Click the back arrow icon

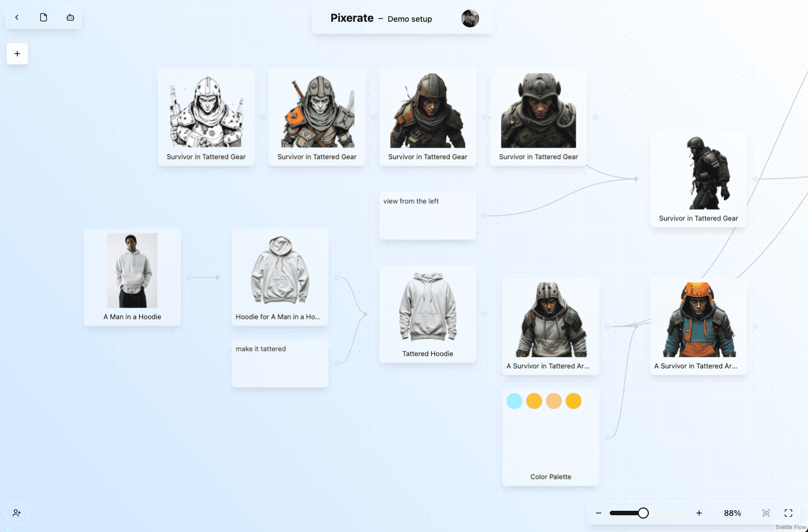17,17
